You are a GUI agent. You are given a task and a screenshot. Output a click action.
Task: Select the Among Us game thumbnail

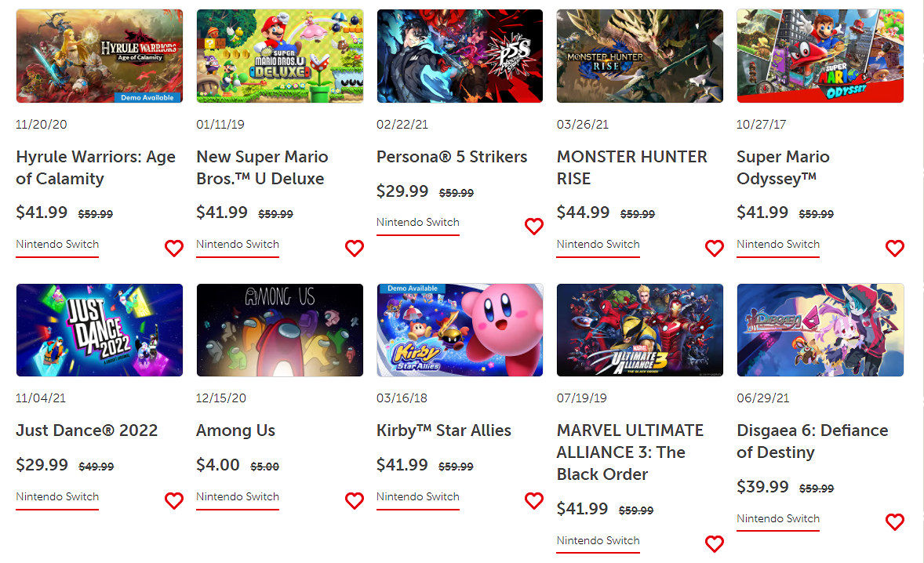(280, 330)
